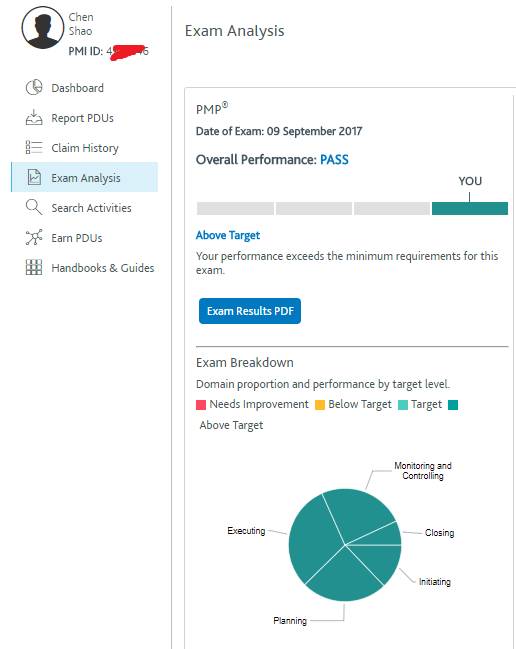Click the Dashboard pie-chart icon
Image resolution: width=516 pixels, height=649 pixels.
coord(34,87)
